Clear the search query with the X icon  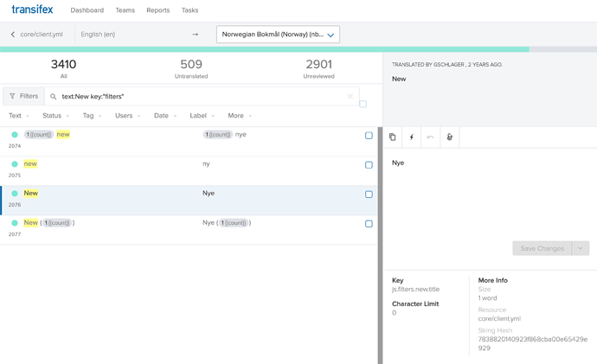350,96
